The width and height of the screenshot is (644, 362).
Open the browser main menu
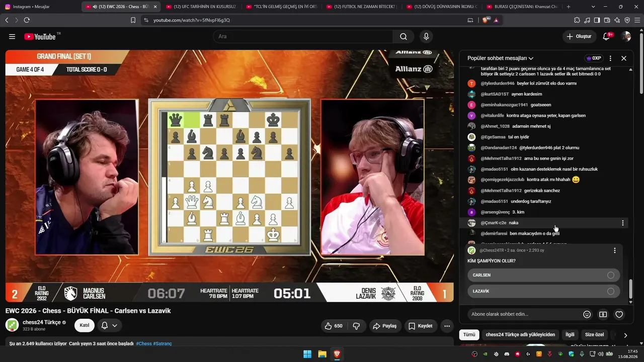point(637,20)
